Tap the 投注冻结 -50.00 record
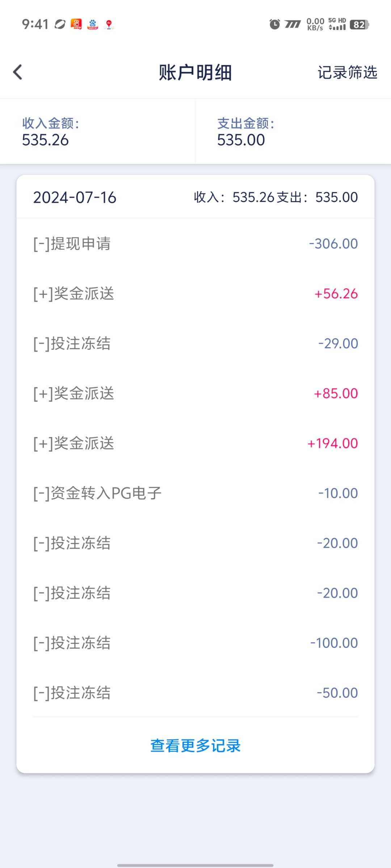 pyautogui.click(x=195, y=693)
